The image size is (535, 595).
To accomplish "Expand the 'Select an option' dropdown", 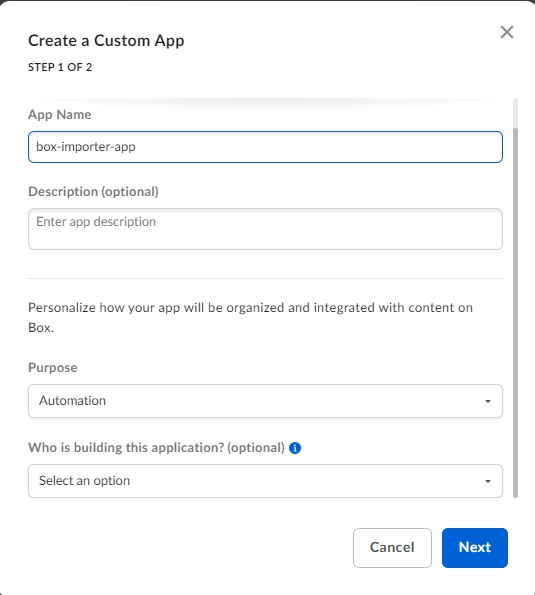I will point(265,481).
